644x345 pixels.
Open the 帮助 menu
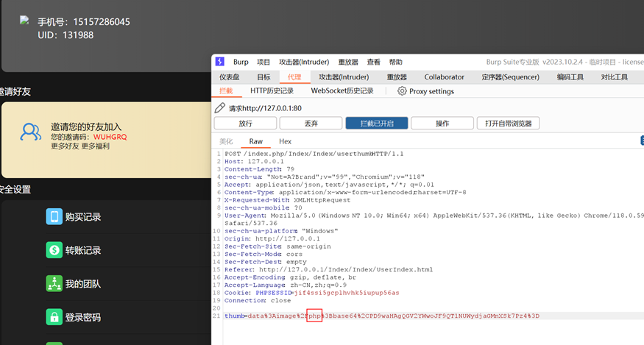click(x=395, y=62)
